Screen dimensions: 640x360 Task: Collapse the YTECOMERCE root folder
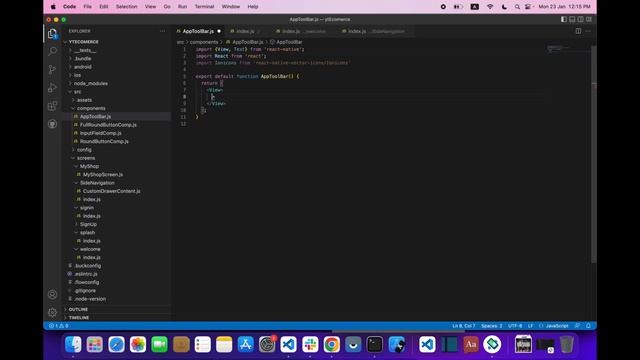(x=83, y=42)
